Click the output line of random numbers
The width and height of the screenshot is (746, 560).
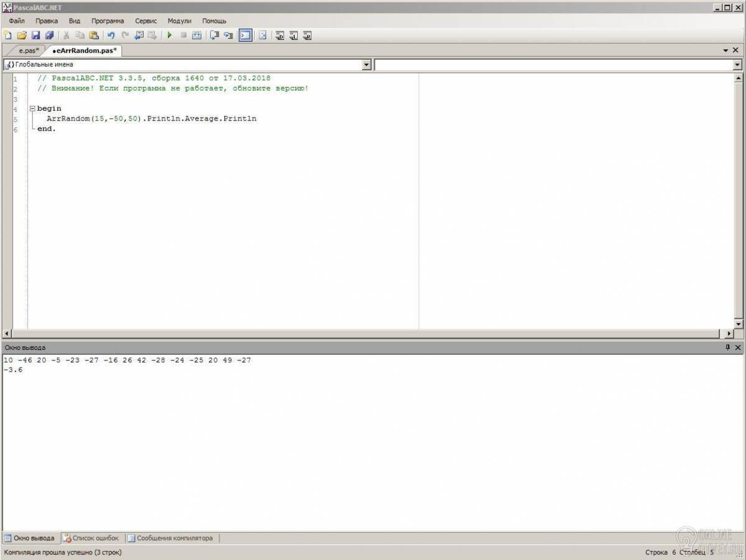pyautogui.click(x=127, y=360)
